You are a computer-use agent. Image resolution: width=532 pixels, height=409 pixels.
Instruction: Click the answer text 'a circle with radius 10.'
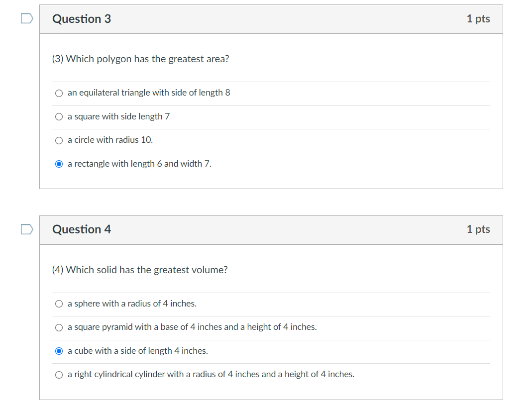click(109, 140)
